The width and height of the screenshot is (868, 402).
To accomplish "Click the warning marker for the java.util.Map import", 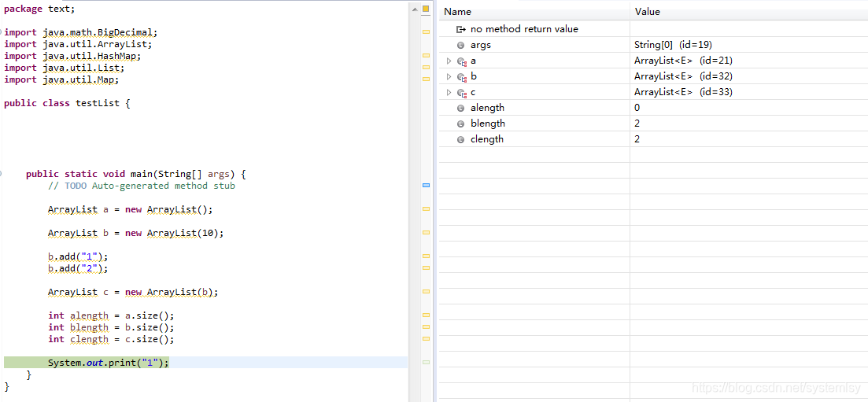I will click(x=427, y=79).
